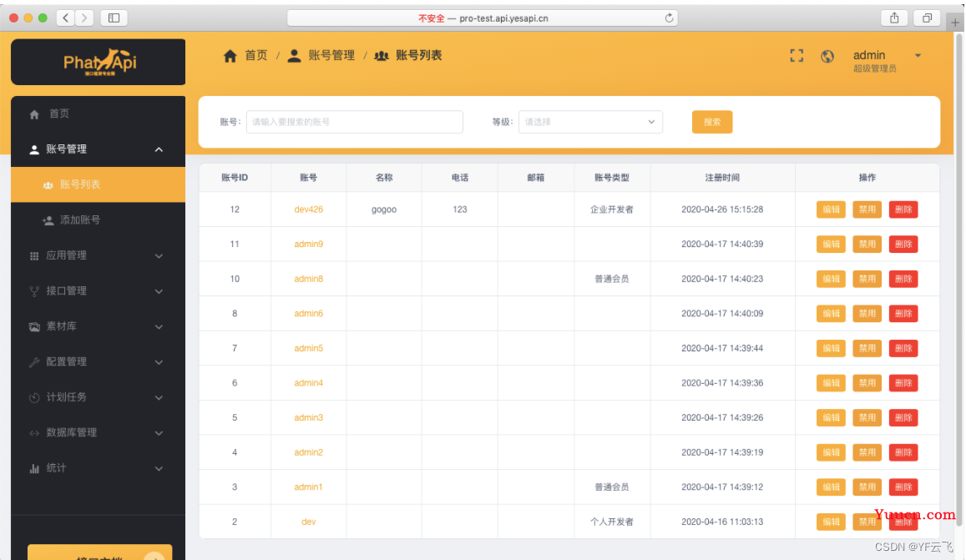Click the 素材库 image icon in the sidebar
966x560 pixels.
[34, 326]
